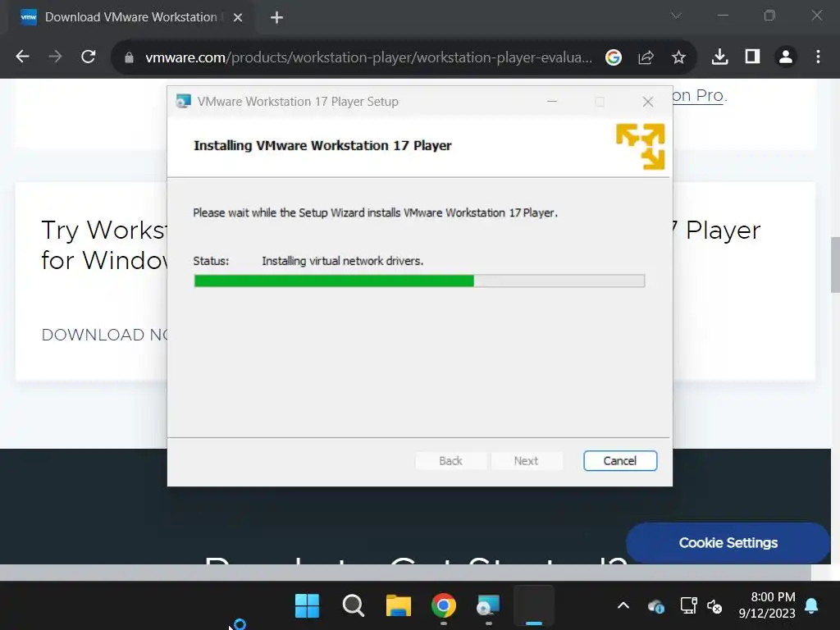Bookmark this page with the star icon
Image resolution: width=840 pixels, height=630 pixels.
[678, 57]
